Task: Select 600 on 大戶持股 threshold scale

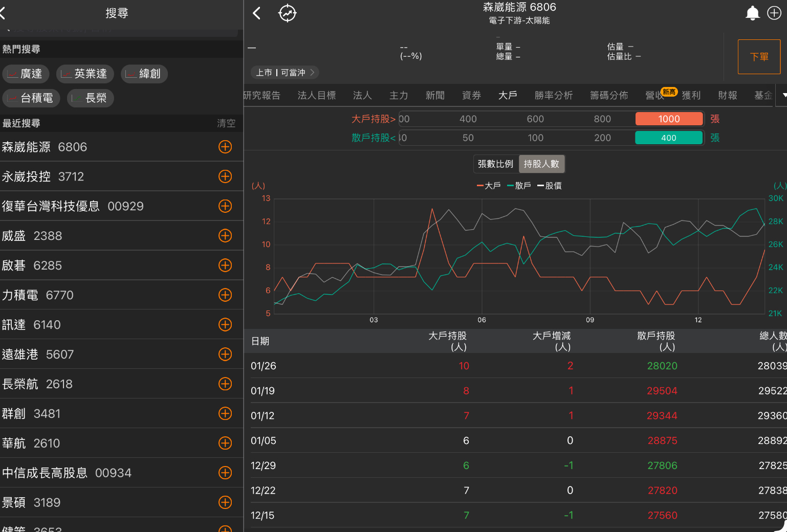Action: click(535, 119)
